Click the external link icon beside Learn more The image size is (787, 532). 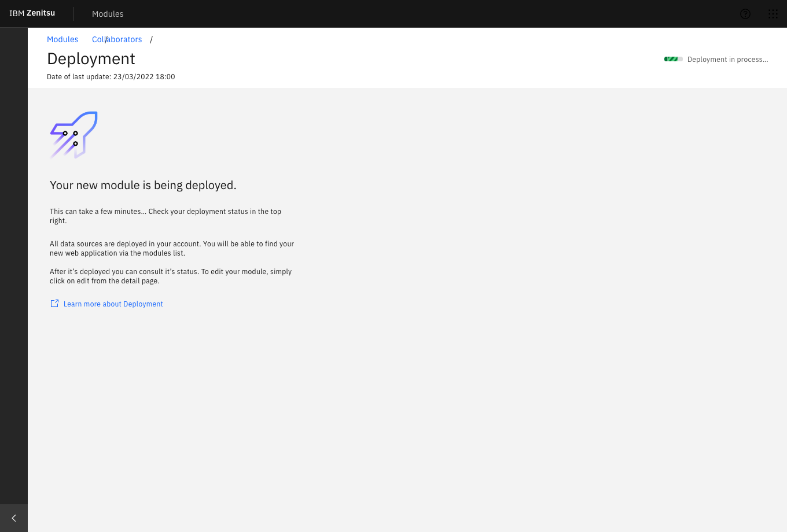click(x=54, y=304)
